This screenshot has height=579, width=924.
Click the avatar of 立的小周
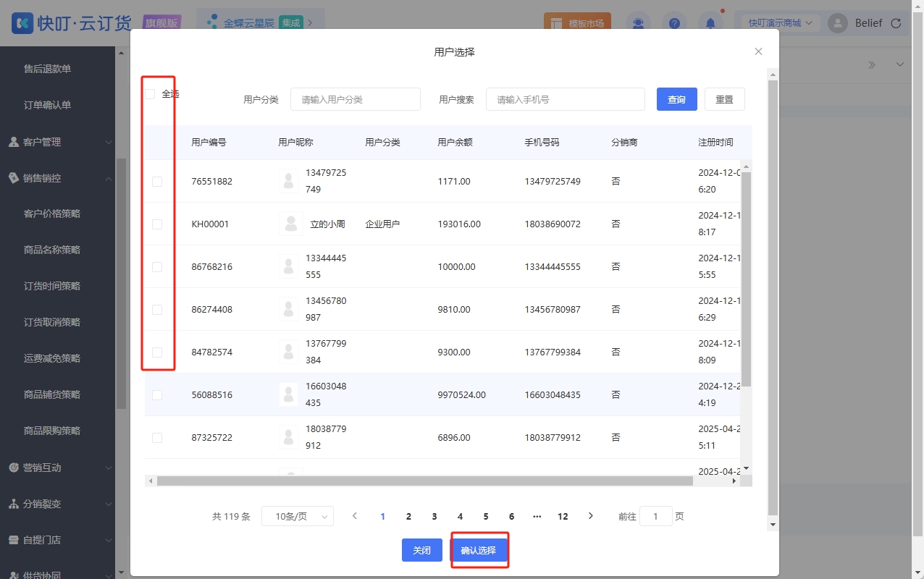click(291, 224)
